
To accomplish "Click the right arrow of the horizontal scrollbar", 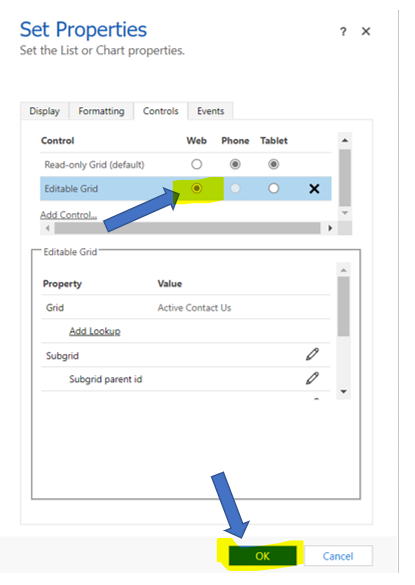I will coord(330,228).
